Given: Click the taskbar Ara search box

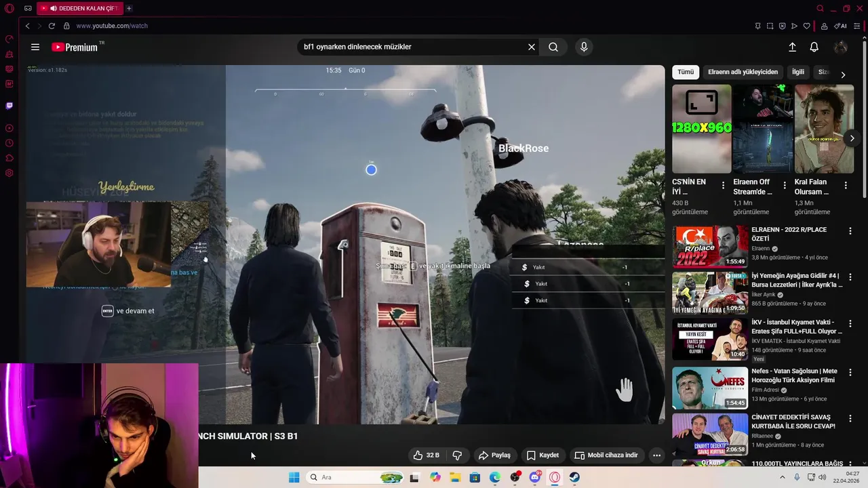Looking at the screenshot, I should [x=355, y=477].
